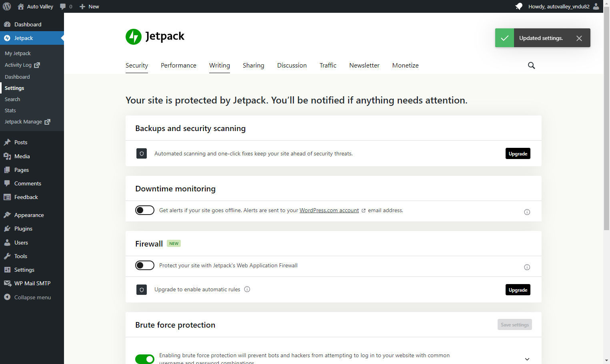The height and width of the screenshot is (364, 610).
Task: Show info for Downtime monitoring
Action: [527, 212]
